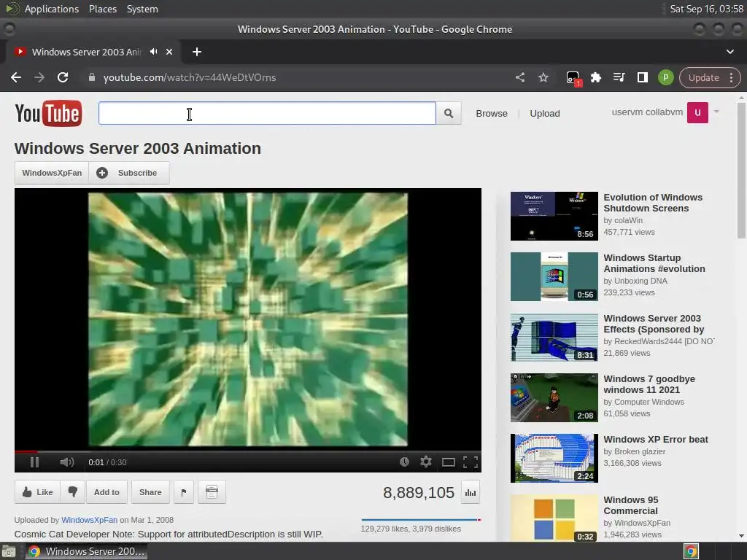747x560 pixels.
Task: Open the green P profile avatar
Action: click(665, 77)
